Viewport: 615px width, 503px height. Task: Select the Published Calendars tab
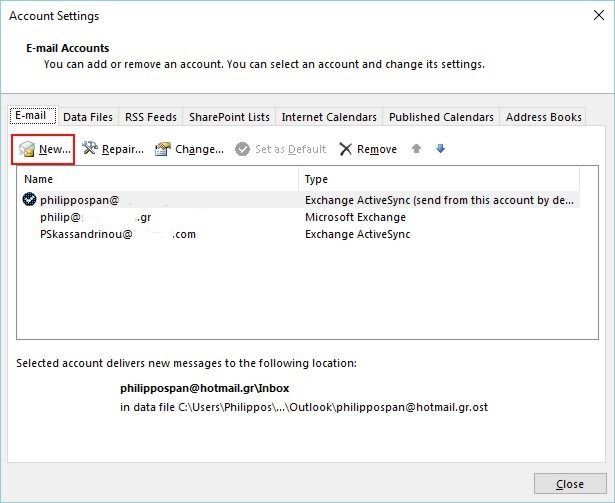coord(441,117)
